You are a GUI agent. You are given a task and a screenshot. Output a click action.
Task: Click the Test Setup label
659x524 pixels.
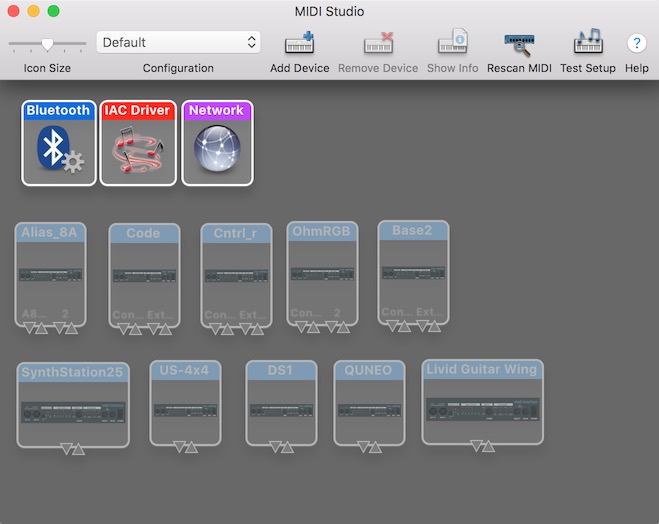point(588,68)
